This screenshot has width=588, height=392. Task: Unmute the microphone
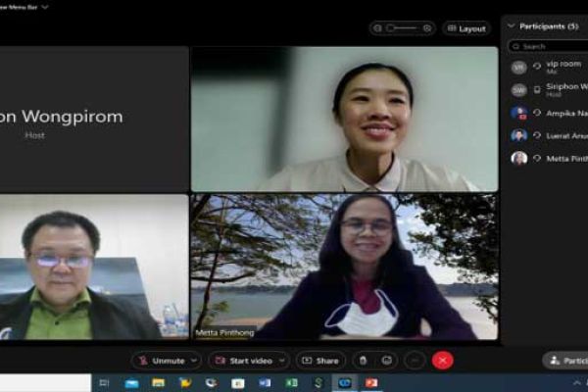coord(161,361)
